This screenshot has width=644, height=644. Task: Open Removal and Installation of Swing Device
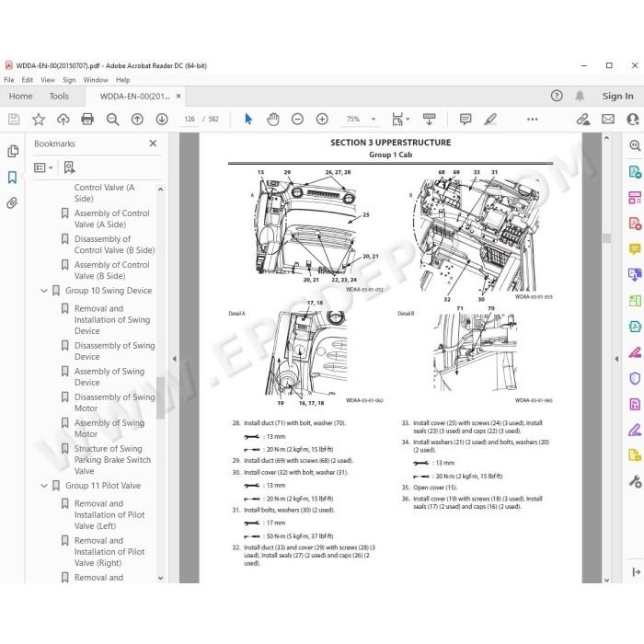click(x=112, y=319)
